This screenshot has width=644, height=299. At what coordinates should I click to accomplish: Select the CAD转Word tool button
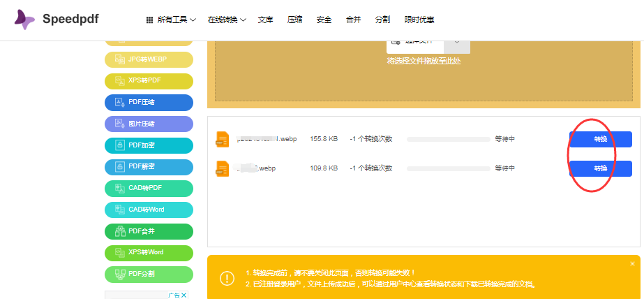(149, 210)
